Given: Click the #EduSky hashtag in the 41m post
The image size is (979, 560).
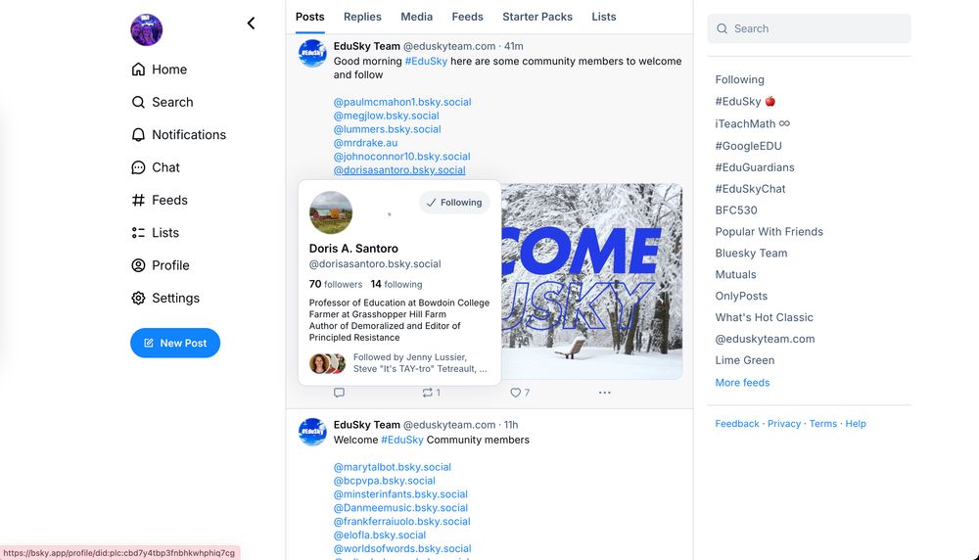Looking at the screenshot, I should pos(426,61).
